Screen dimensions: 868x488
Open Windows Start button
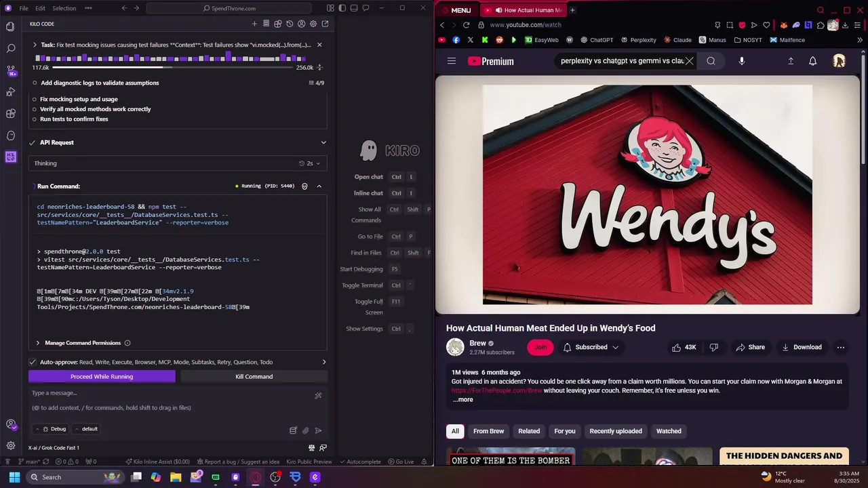click(14, 477)
